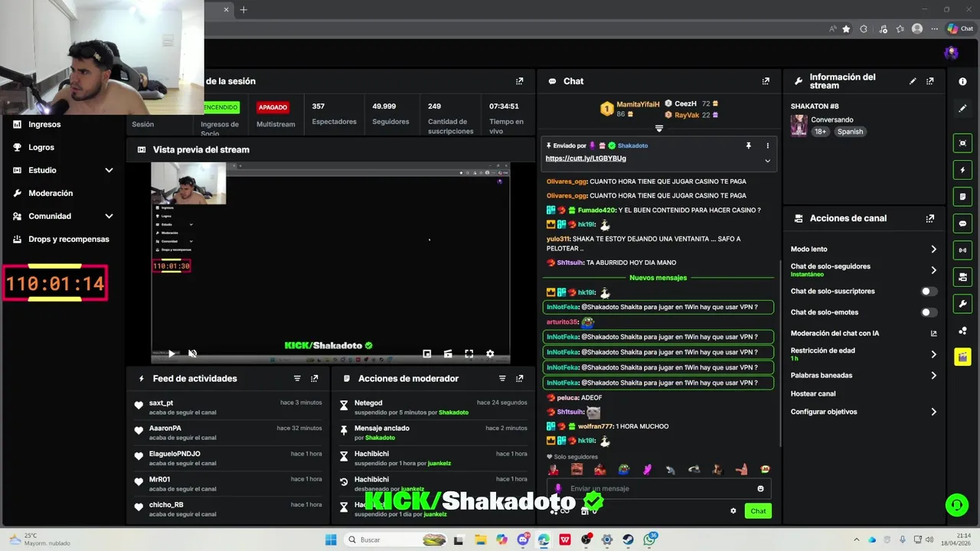Open user avatar at top right
The height and width of the screenshot is (551, 980).
pos(952,52)
